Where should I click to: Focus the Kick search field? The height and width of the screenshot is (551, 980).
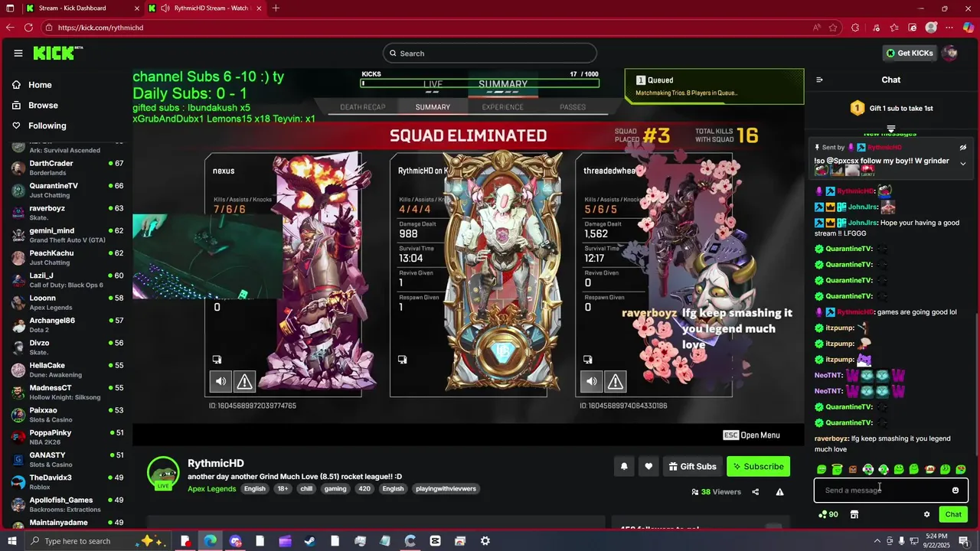point(490,53)
